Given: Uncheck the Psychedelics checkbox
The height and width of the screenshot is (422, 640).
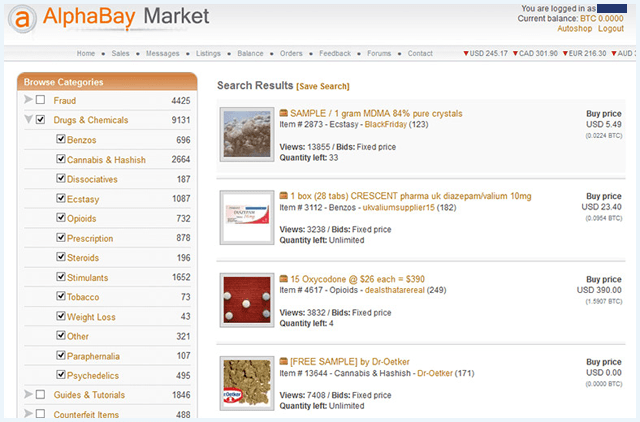Looking at the screenshot, I should pos(61,374).
